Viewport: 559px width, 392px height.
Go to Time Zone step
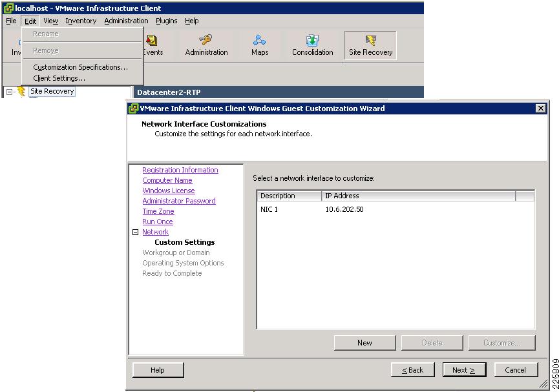(158, 211)
